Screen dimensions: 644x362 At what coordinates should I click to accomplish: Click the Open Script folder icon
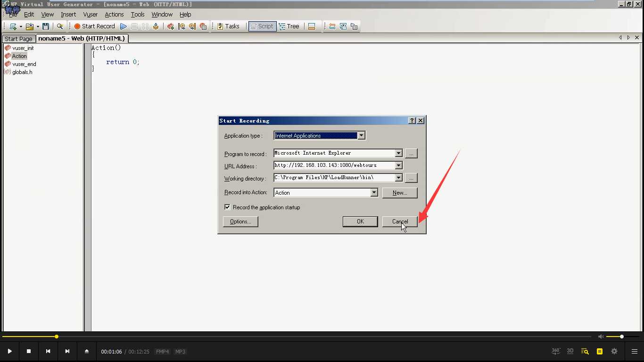[x=30, y=26]
